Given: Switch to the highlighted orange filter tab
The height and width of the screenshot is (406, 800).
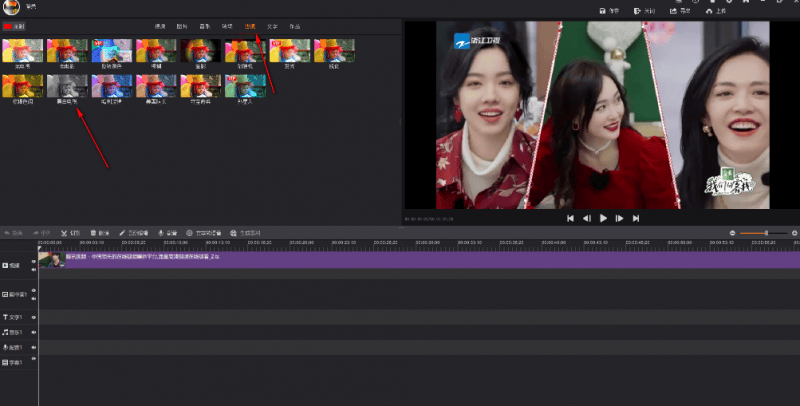Looking at the screenshot, I should (x=250, y=26).
